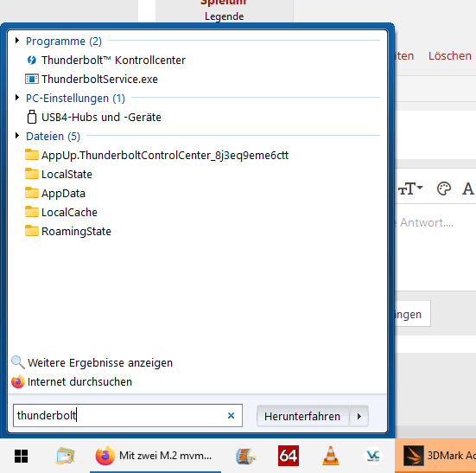Screen dimensions: 476x473
Task: Open AppUp.ThunderboltControlCenter folder
Action: pyautogui.click(x=156, y=156)
